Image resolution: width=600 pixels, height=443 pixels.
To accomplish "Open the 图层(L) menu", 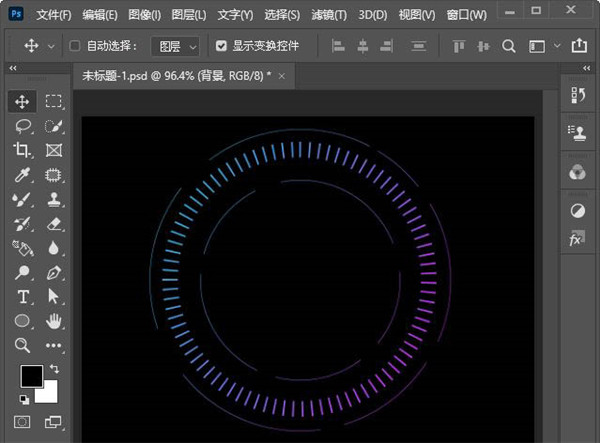I will [189, 15].
